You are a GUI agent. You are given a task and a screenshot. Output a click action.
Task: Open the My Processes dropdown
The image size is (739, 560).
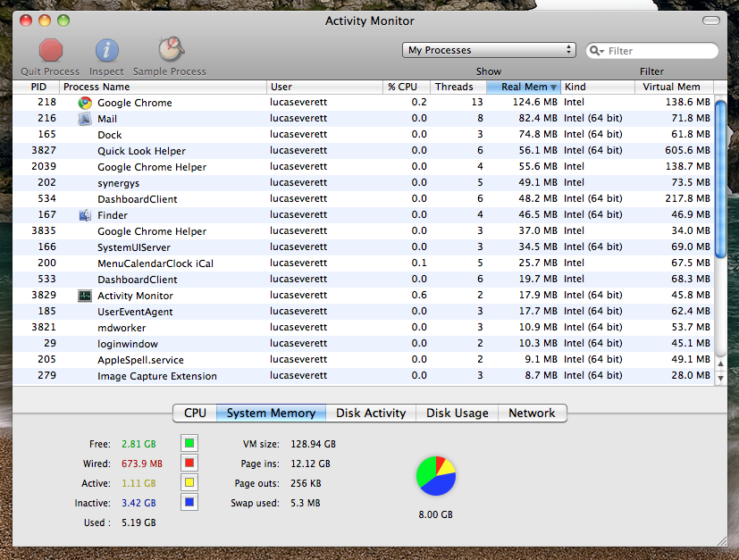(489, 50)
